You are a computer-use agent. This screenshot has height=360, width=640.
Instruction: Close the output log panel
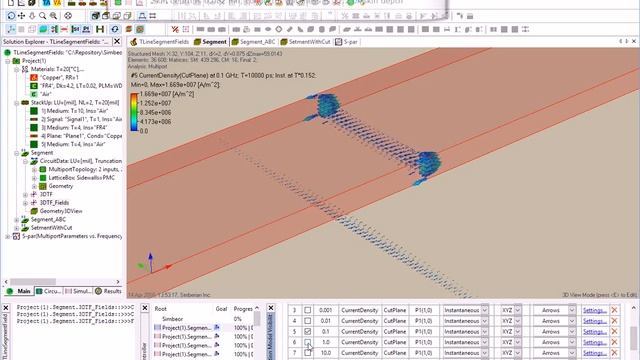point(6,308)
